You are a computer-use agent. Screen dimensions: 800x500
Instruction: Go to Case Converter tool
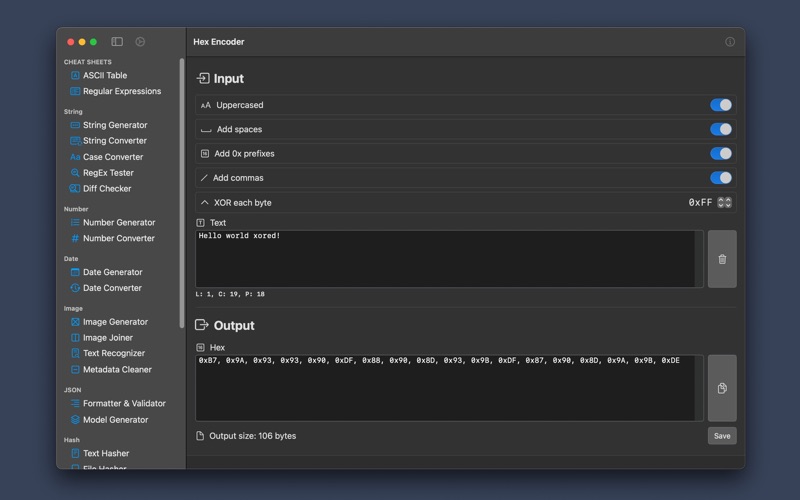[x=113, y=157]
